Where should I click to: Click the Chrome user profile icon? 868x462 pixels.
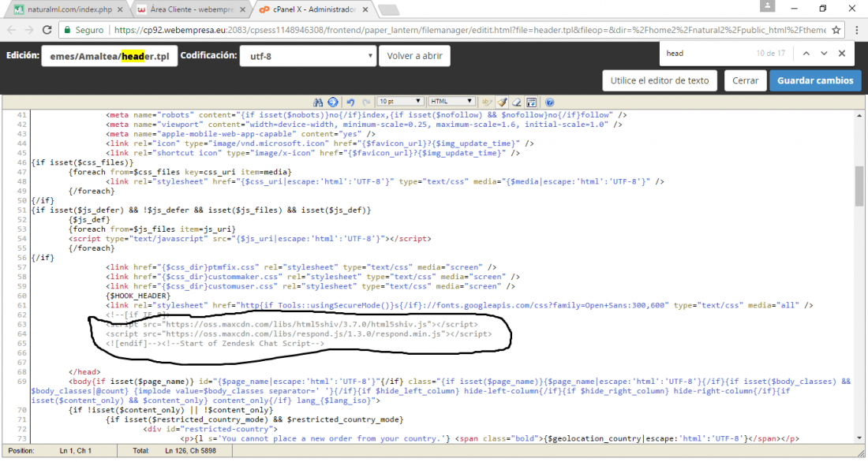pos(767,6)
